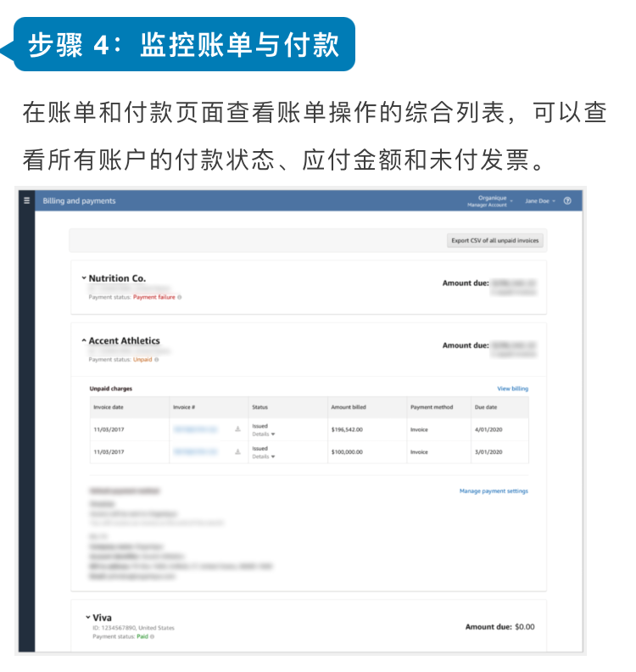Viewport: 636px width, 672px height.
Task: Open invoice number link due 4/01/2020
Action: coord(196,429)
